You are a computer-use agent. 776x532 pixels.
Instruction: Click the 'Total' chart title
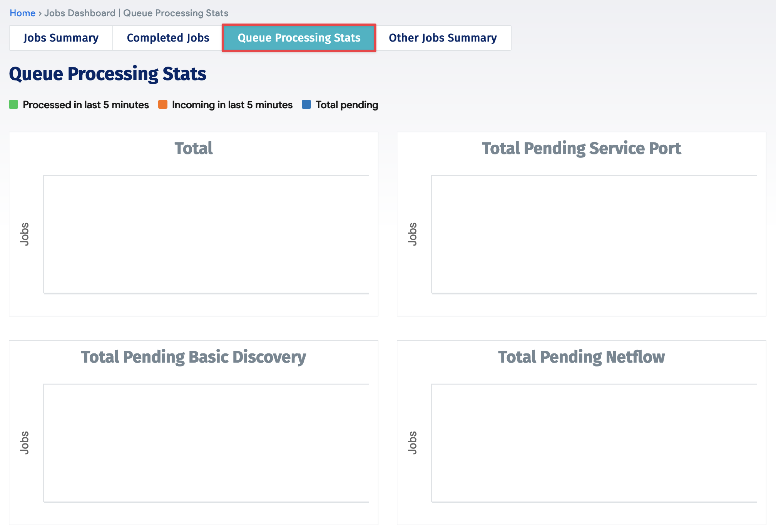point(194,148)
